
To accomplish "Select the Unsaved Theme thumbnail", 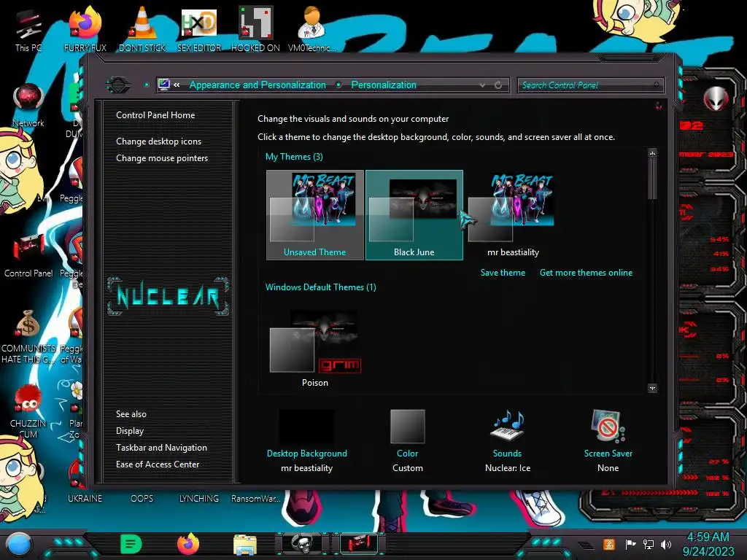I will coord(315,215).
